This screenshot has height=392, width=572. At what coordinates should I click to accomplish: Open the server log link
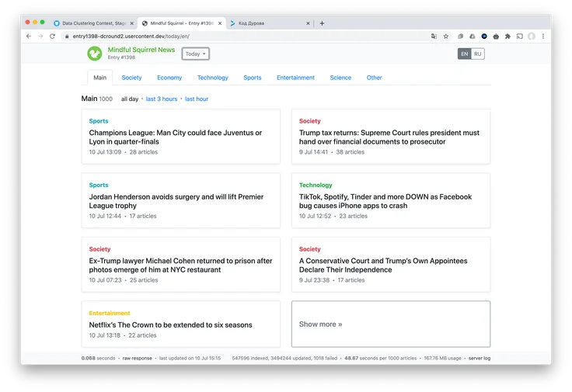[x=480, y=359]
